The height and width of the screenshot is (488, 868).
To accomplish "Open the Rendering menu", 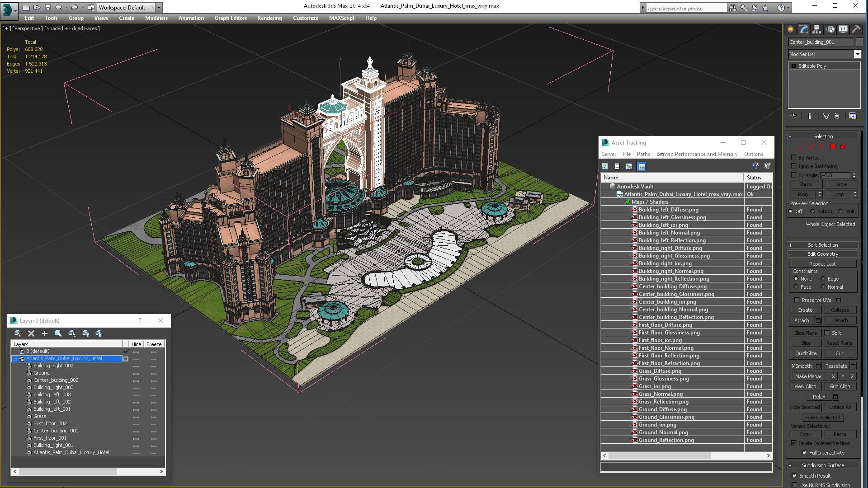I will [x=270, y=18].
